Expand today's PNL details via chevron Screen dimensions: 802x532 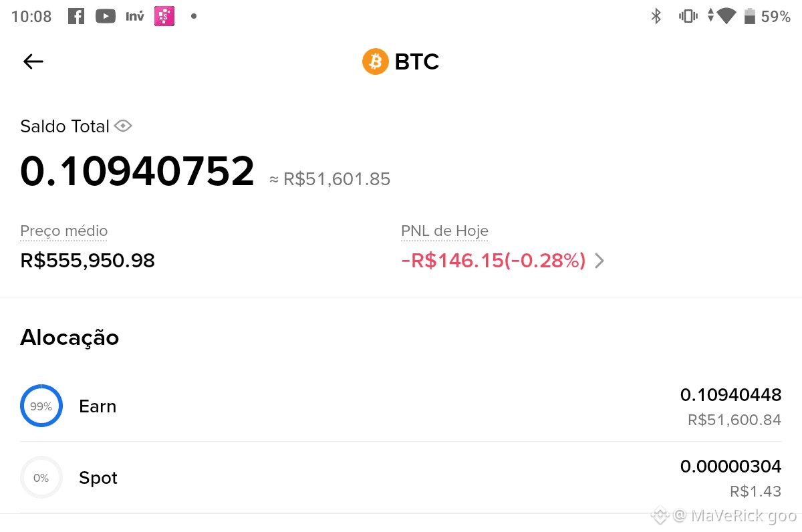[599, 261]
